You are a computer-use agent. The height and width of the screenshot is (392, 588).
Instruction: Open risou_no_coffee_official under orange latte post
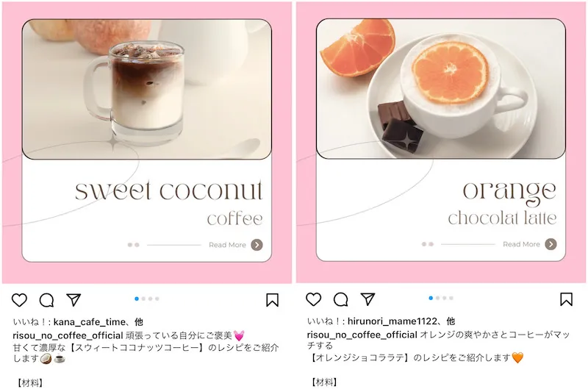coord(362,335)
